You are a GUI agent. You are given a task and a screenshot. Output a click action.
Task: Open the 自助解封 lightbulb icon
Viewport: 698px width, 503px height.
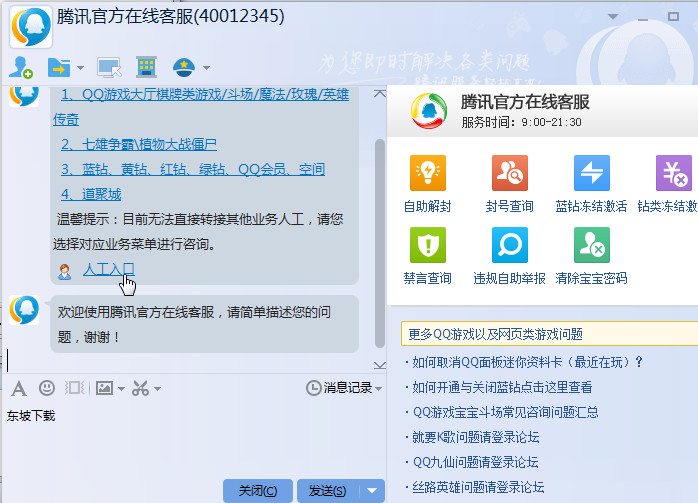click(x=427, y=173)
